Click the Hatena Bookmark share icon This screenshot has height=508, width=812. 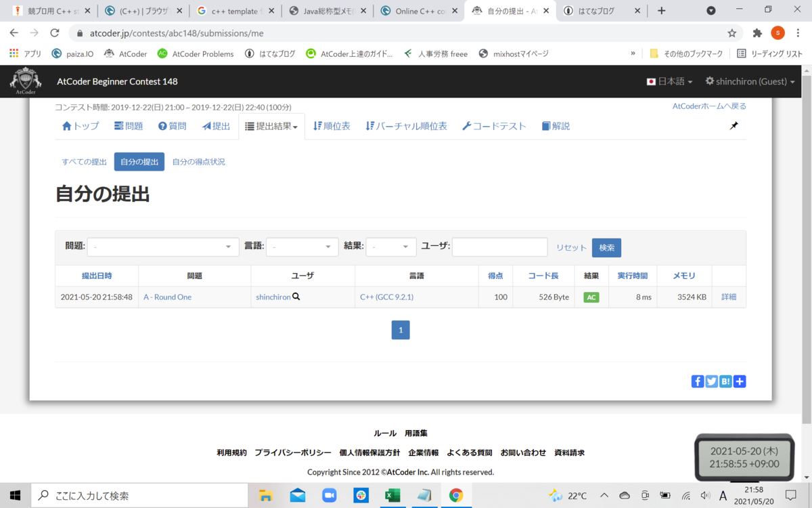(x=725, y=381)
